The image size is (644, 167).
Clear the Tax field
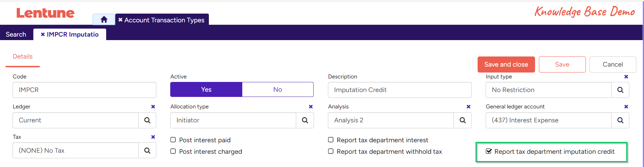pyautogui.click(x=153, y=137)
